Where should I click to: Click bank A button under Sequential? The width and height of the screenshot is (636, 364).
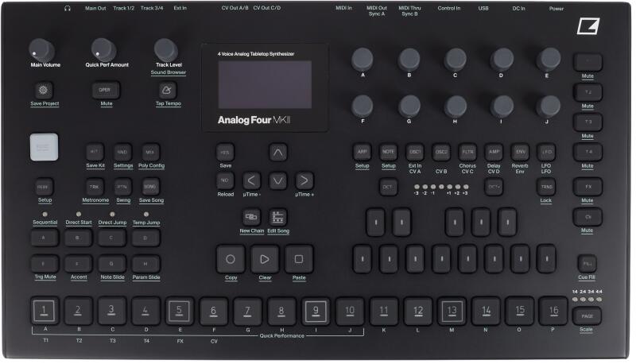pyautogui.click(x=45, y=238)
